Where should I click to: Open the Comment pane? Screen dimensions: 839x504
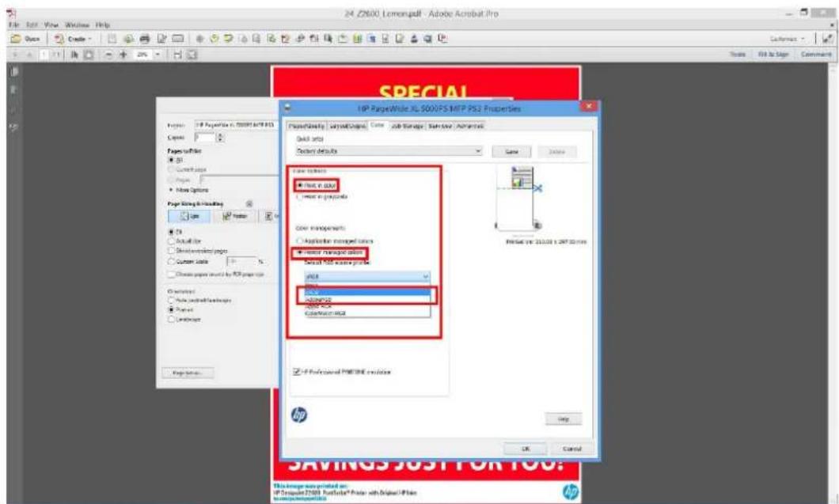point(816,55)
